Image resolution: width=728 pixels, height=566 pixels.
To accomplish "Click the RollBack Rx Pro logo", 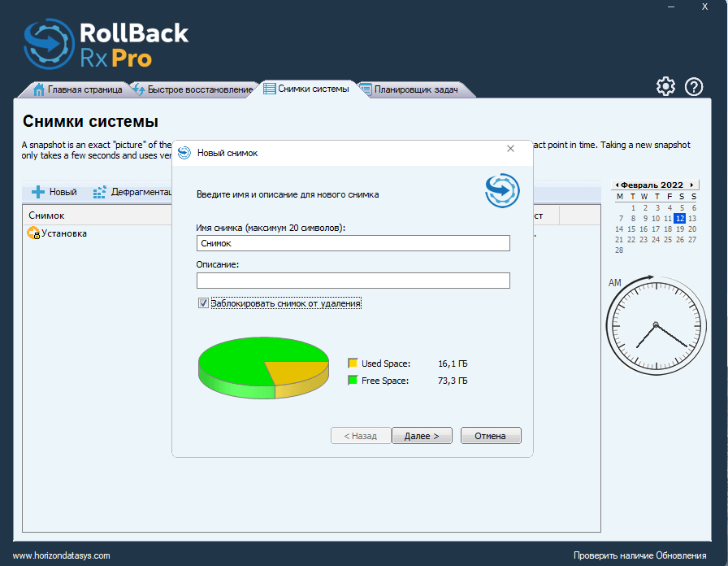I will point(106,45).
